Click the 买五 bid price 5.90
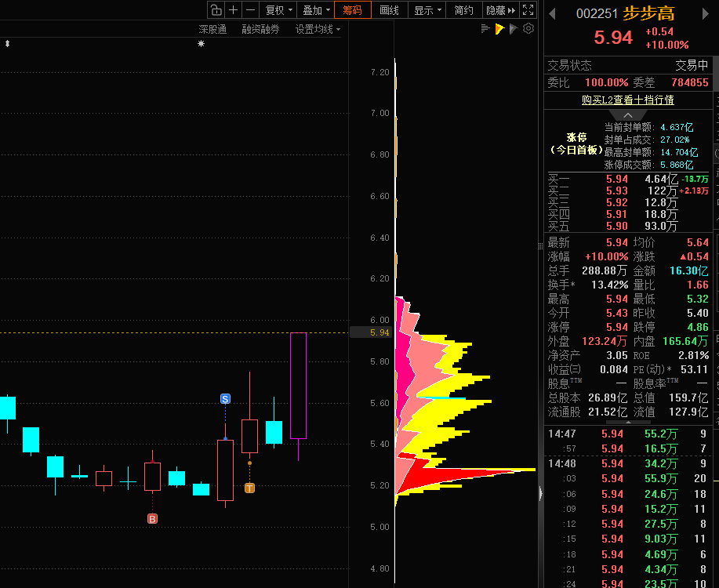The height and width of the screenshot is (588, 719). (617, 226)
